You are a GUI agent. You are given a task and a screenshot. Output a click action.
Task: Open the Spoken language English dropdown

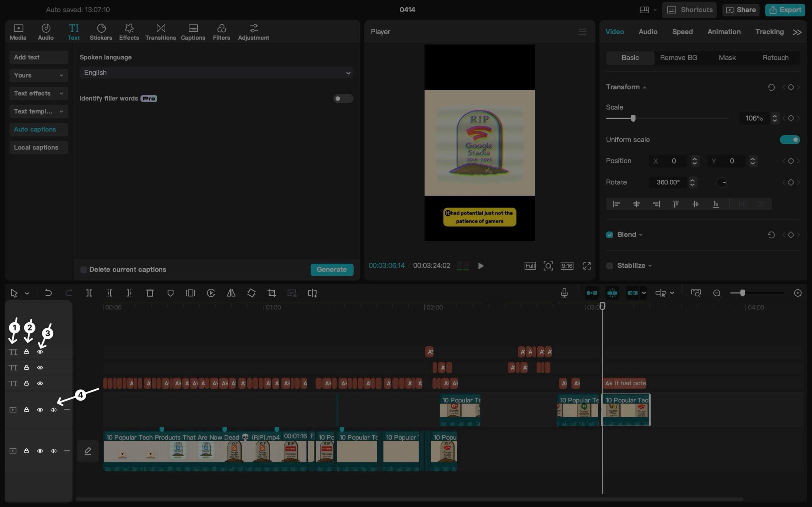[216, 73]
